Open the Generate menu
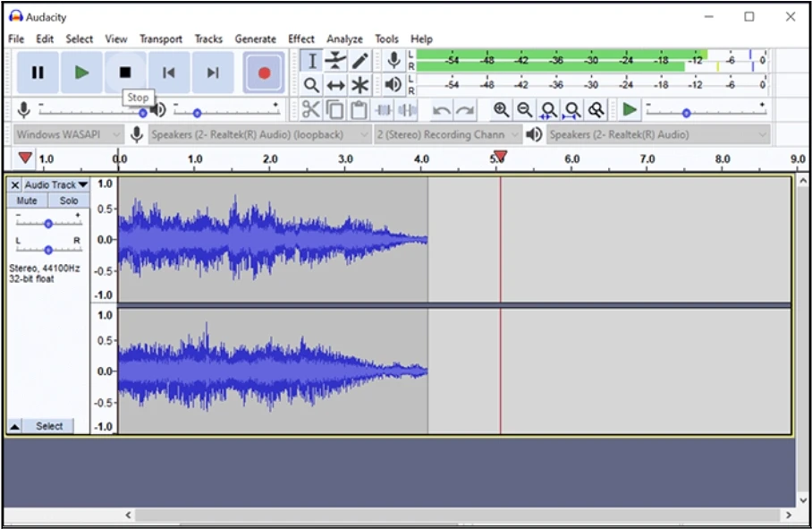Image resolution: width=812 pixels, height=529 pixels. point(255,38)
